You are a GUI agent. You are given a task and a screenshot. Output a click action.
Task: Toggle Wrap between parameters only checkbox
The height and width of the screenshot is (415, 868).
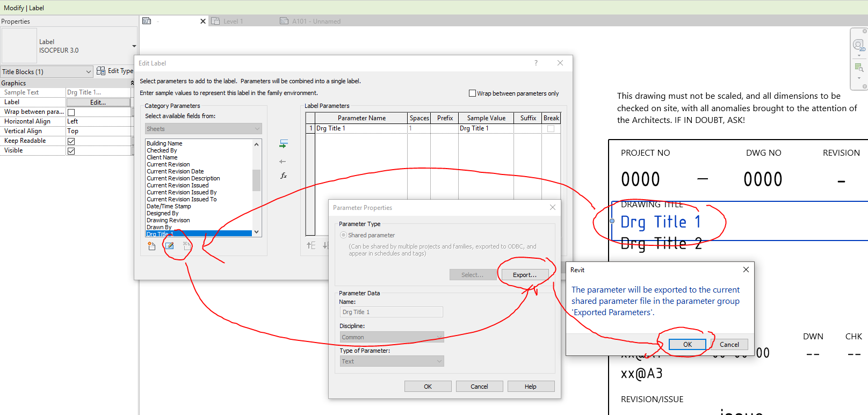(473, 93)
